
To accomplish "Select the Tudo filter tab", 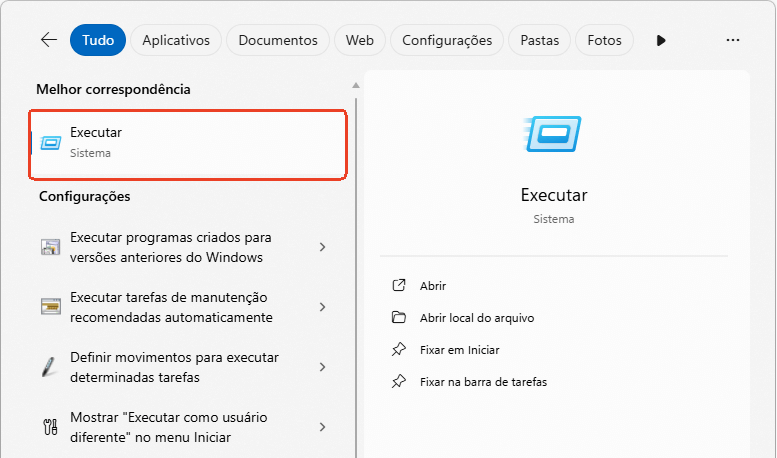I will pyautogui.click(x=98, y=40).
